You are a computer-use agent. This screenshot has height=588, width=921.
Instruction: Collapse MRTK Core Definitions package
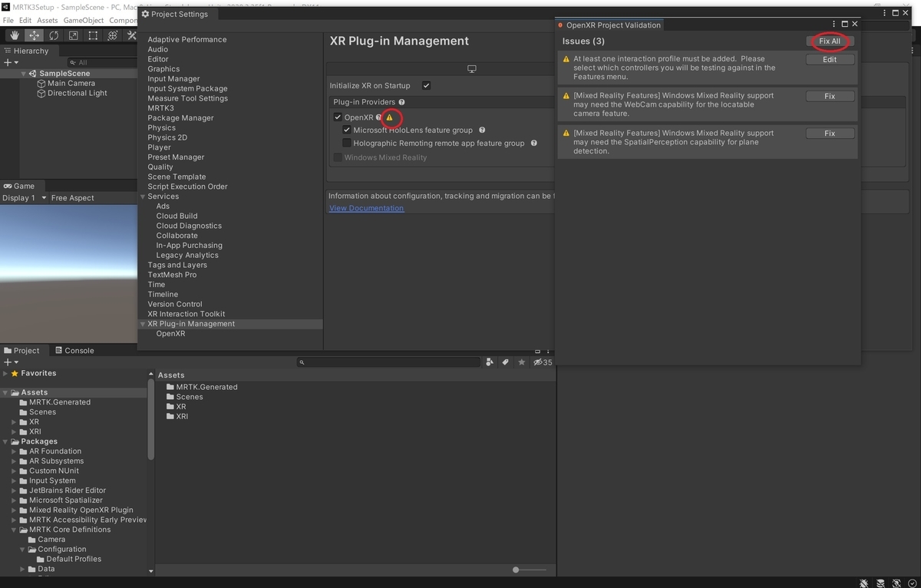pos(14,530)
